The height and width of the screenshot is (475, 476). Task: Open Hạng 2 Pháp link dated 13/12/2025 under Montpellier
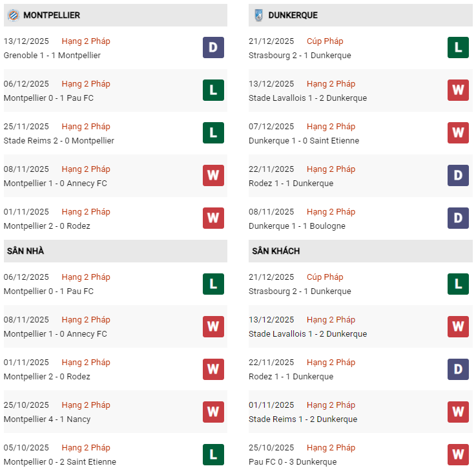coord(86,41)
